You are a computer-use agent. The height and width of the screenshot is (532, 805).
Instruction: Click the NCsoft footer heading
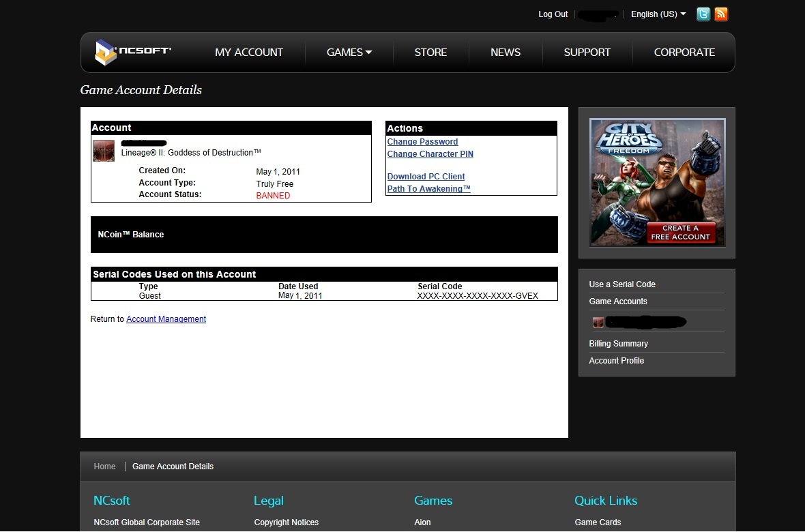(x=111, y=501)
